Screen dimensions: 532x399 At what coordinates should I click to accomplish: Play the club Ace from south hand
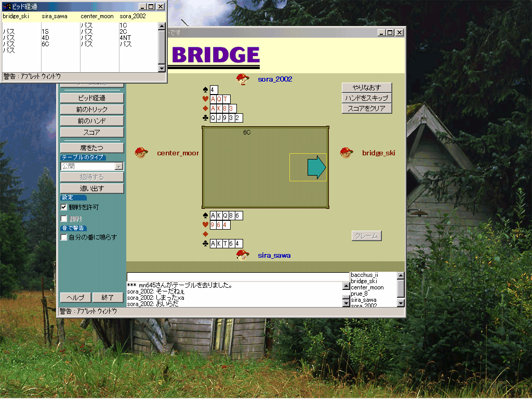pos(212,244)
